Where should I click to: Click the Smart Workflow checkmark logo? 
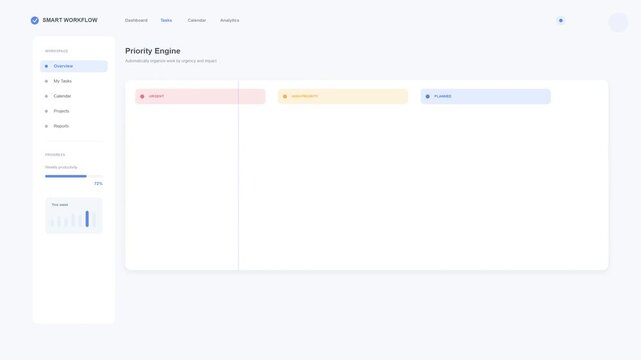[x=35, y=20]
